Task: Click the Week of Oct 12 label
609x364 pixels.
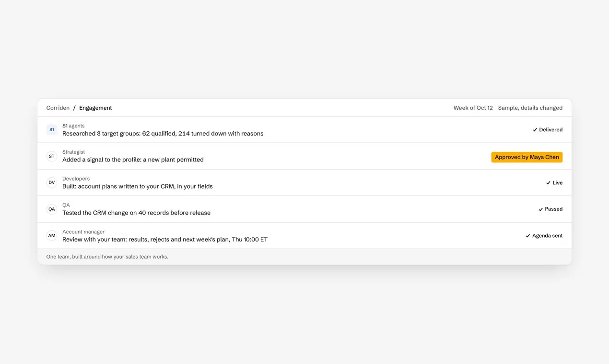Action: click(x=473, y=108)
